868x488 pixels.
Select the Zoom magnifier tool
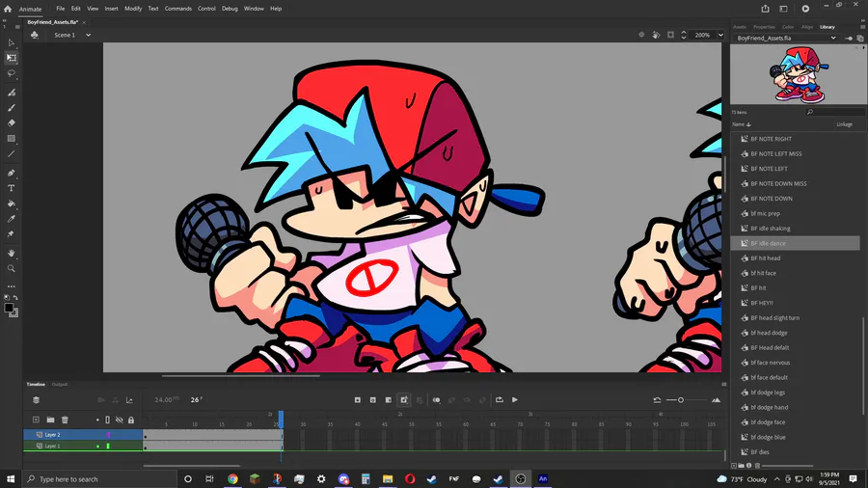click(x=11, y=268)
